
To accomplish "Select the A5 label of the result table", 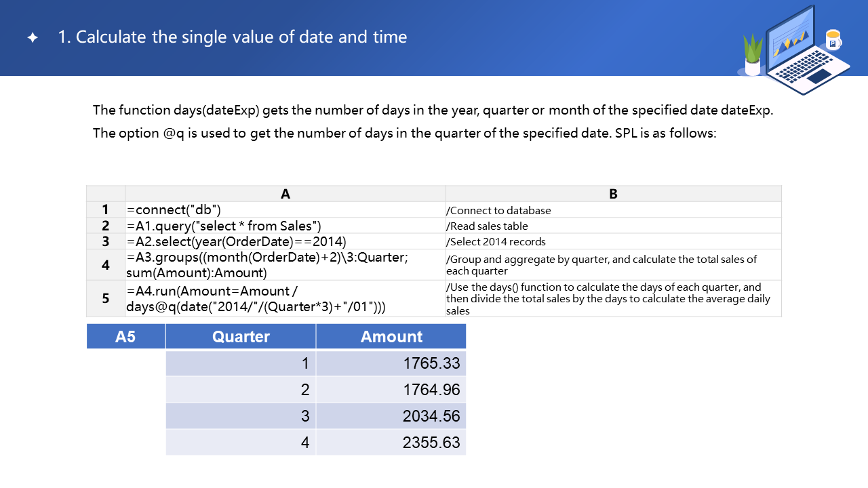I will (125, 337).
